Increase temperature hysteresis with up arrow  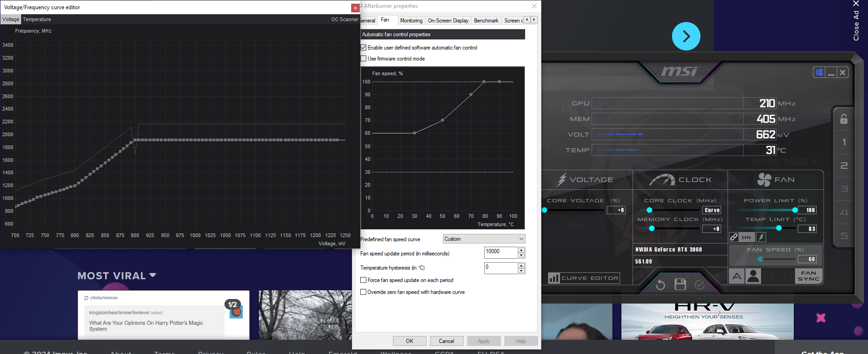pyautogui.click(x=521, y=265)
